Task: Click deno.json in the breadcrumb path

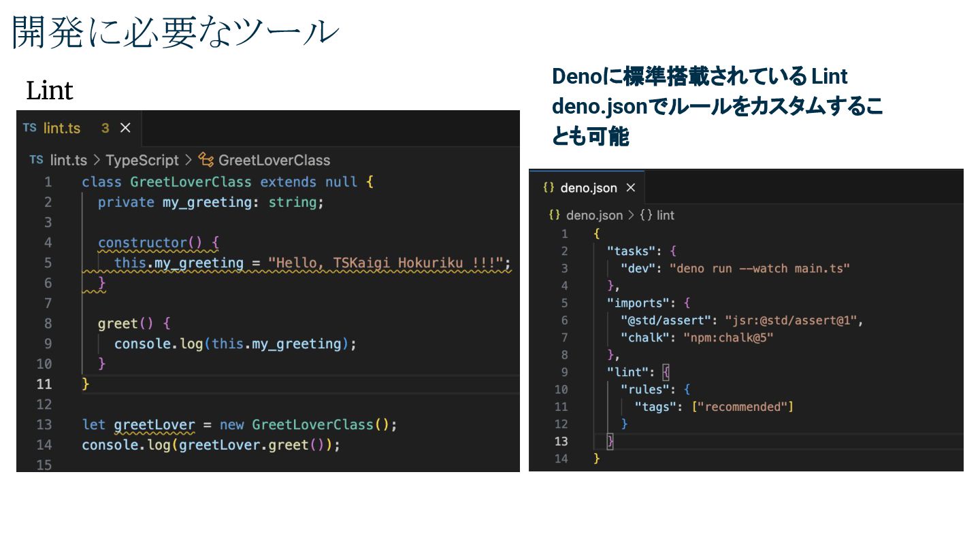Action: 594,215
